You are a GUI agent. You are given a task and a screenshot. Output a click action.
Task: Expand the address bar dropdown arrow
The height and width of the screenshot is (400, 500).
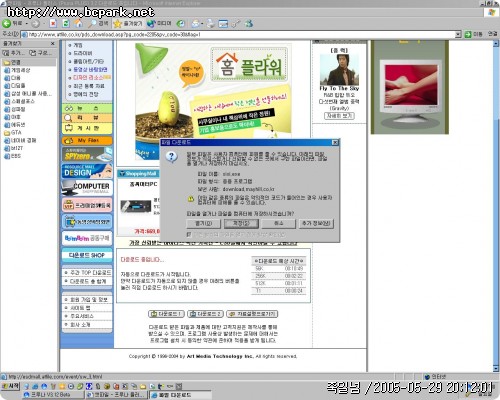tap(458, 34)
